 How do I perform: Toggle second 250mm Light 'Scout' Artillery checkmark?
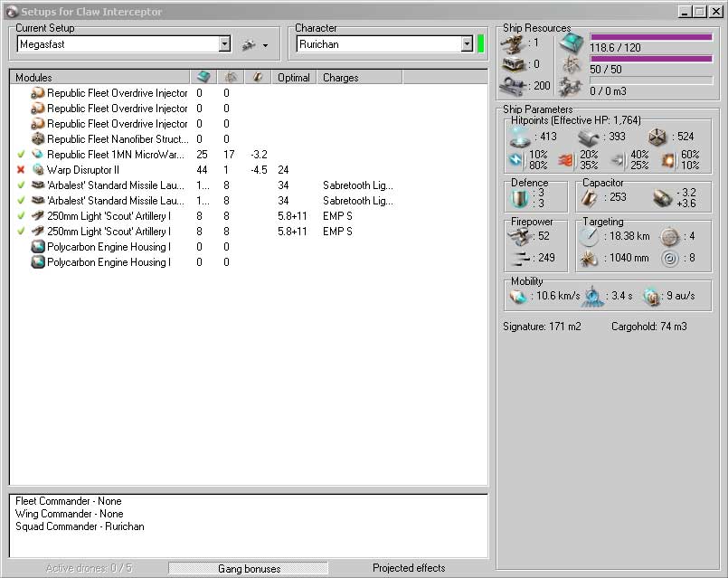(21, 231)
